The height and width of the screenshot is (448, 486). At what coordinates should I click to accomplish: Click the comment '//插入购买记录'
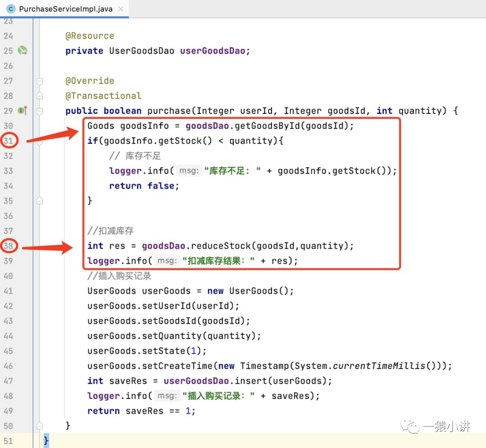pyautogui.click(x=119, y=276)
